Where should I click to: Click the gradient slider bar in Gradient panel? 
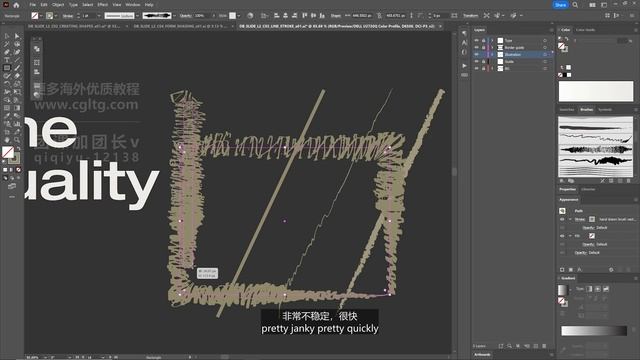click(x=594, y=331)
